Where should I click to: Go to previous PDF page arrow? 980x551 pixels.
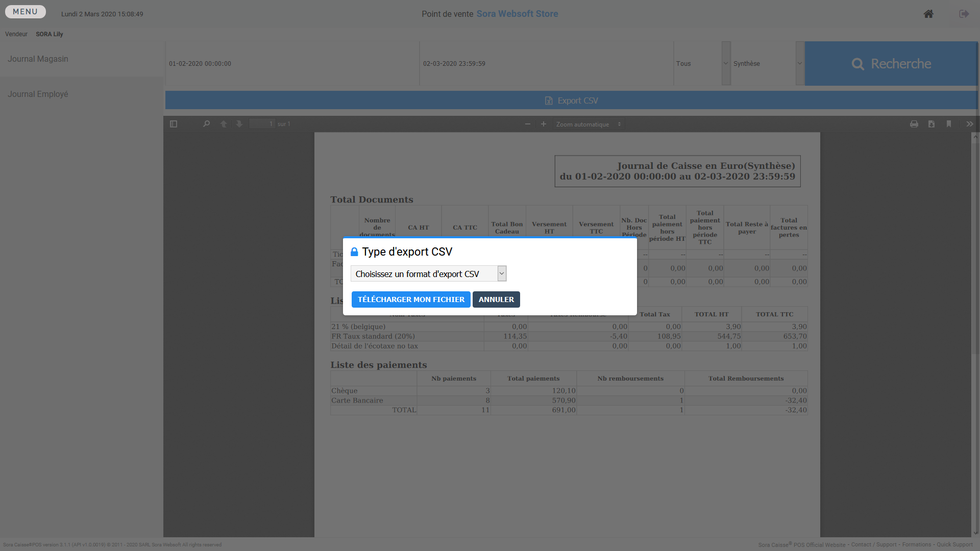(x=224, y=124)
